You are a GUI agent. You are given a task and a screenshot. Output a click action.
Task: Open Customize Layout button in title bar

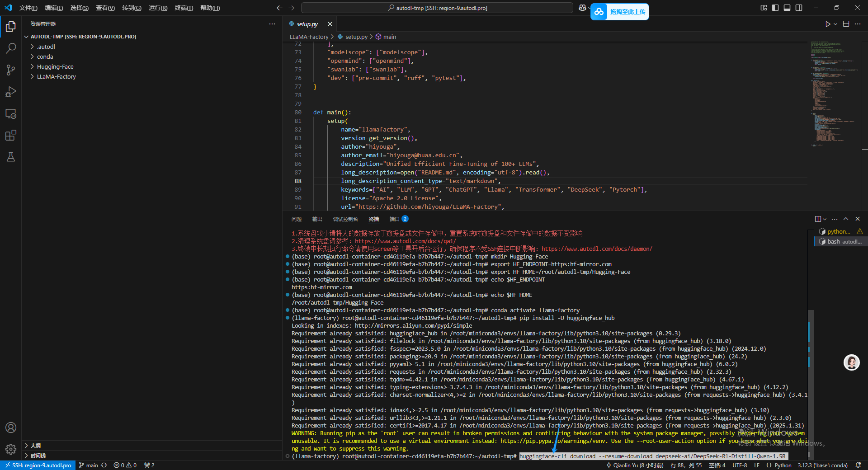pos(764,8)
